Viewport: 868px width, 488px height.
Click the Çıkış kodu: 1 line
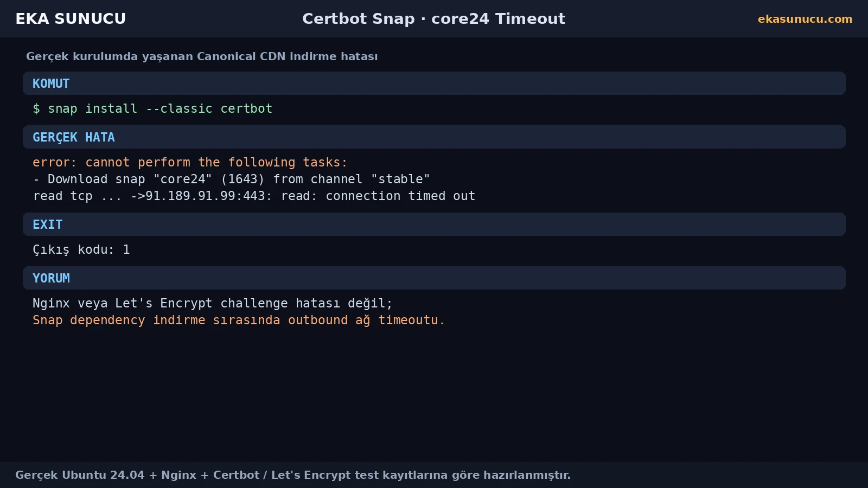point(81,249)
